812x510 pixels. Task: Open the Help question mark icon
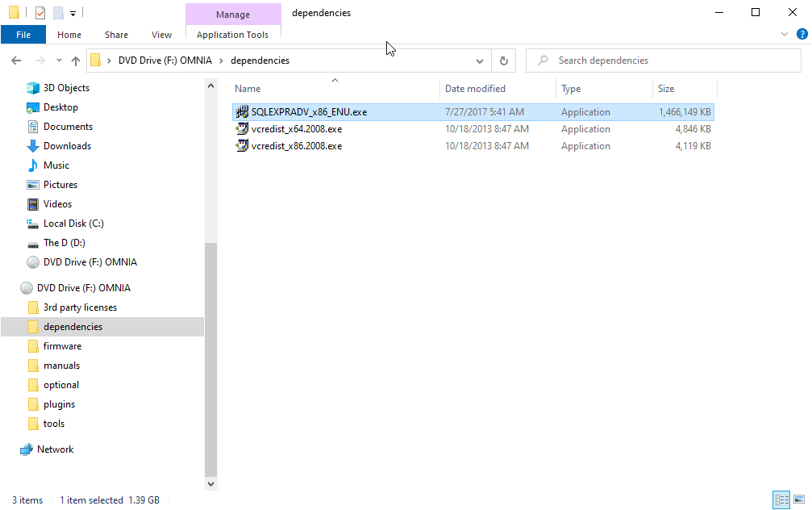pyautogui.click(x=802, y=34)
